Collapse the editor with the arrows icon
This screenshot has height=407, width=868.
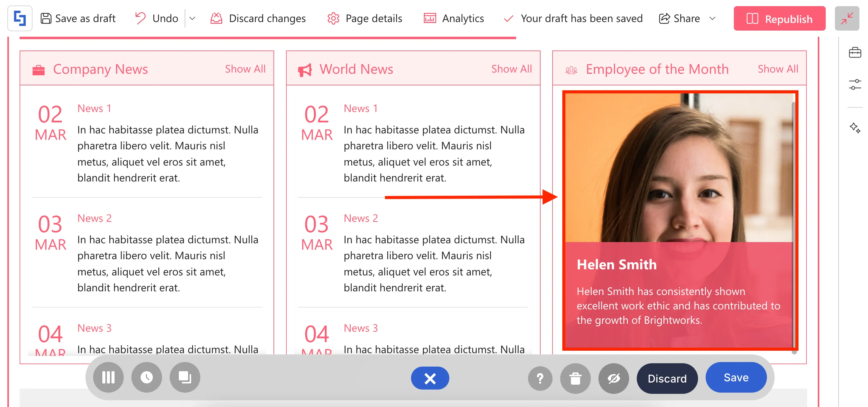point(847,19)
